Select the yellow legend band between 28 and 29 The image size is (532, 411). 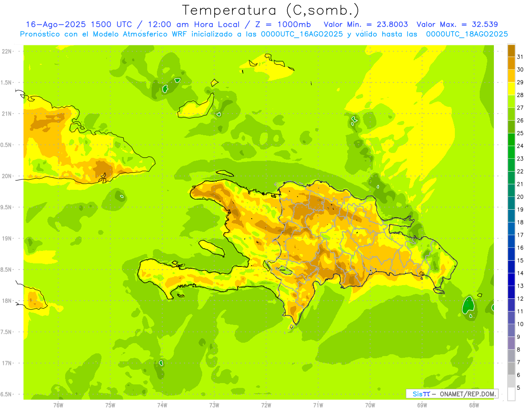click(x=511, y=89)
